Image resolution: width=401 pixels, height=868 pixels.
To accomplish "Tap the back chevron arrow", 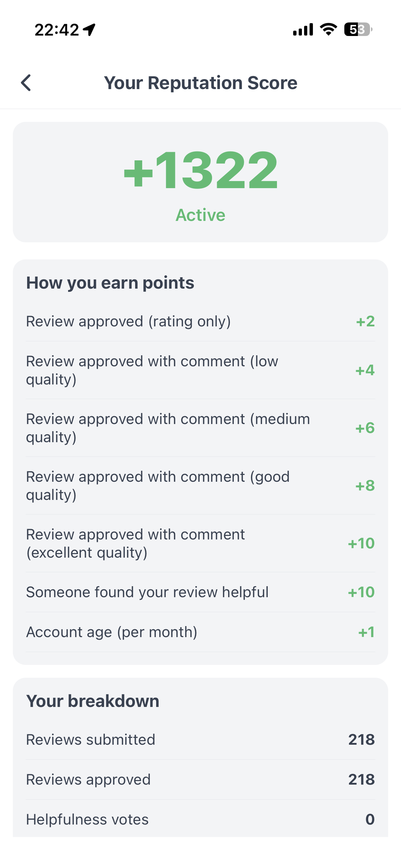I will [26, 83].
